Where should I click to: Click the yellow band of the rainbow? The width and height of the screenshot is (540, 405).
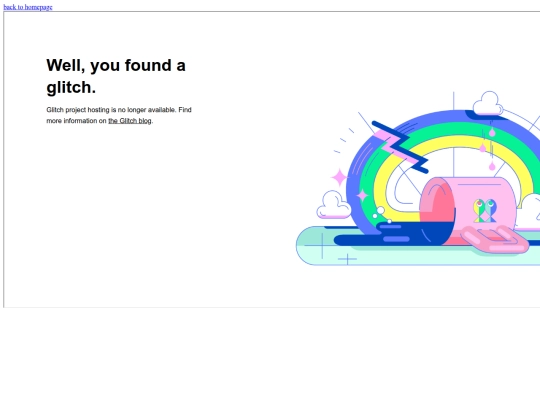click(458, 142)
